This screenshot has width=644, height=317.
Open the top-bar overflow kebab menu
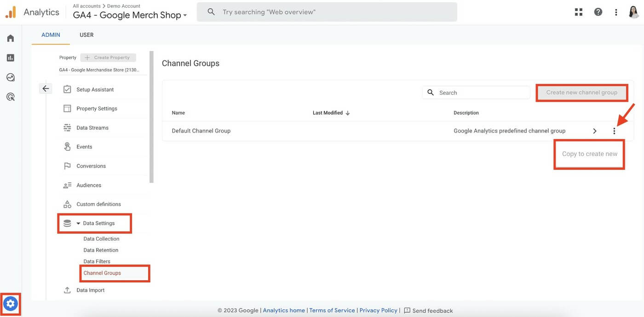click(x=616, y=12)
